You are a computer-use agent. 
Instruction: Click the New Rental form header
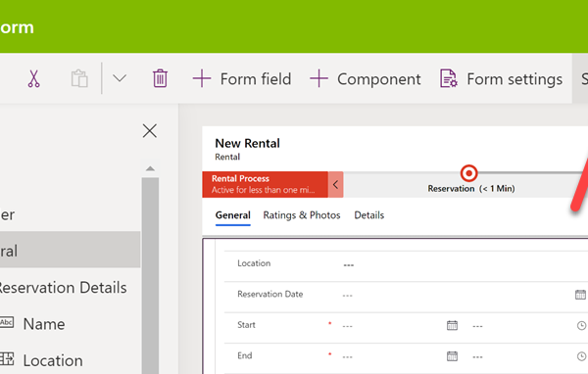pyautogui.click(x=247, y=143)
